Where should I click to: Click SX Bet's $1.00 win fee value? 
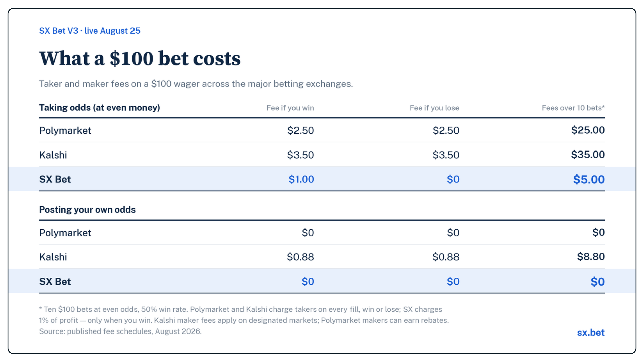[301, 179]
